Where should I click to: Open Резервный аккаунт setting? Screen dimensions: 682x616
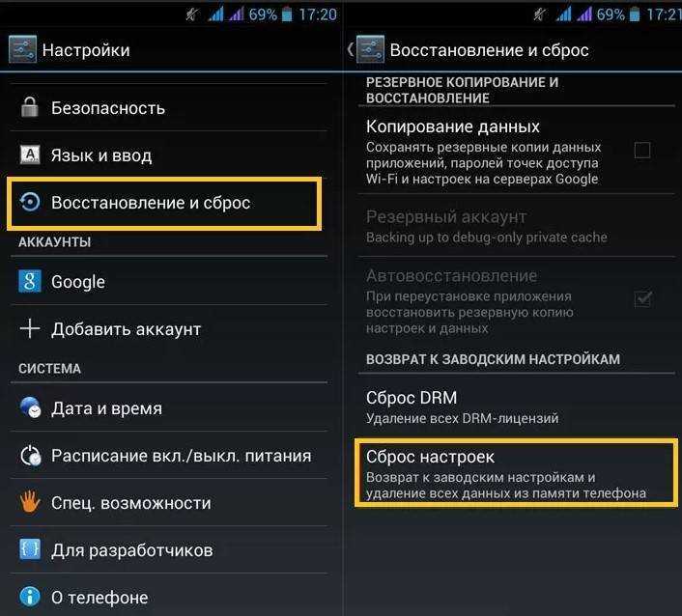pos(516,226)
